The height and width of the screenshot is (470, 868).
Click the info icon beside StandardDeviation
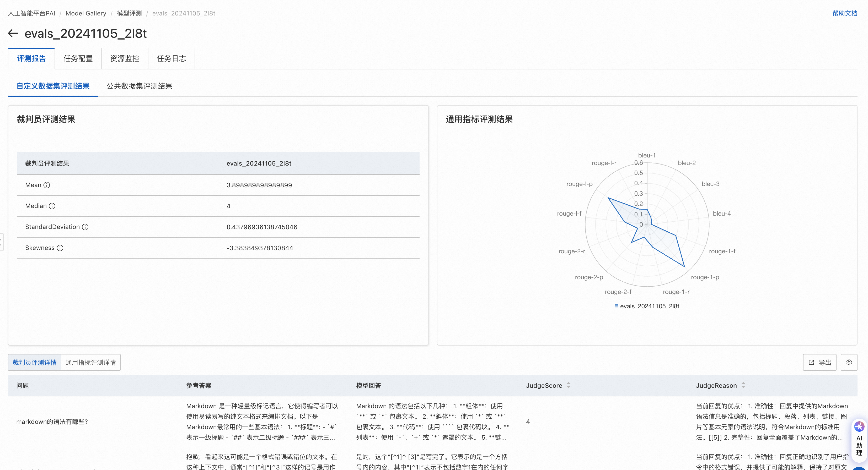click(85, 227)
